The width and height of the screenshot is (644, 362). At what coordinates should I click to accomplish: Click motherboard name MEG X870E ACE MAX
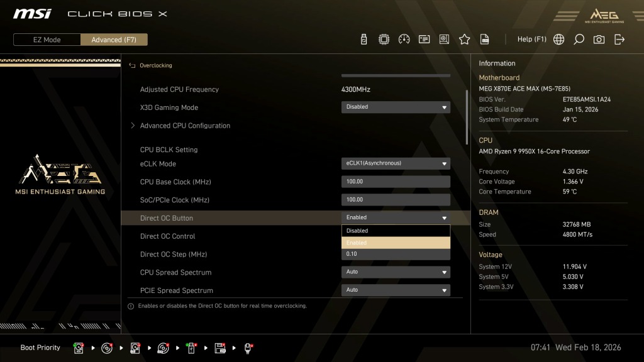pyautogui.click(x=525, y=89)
